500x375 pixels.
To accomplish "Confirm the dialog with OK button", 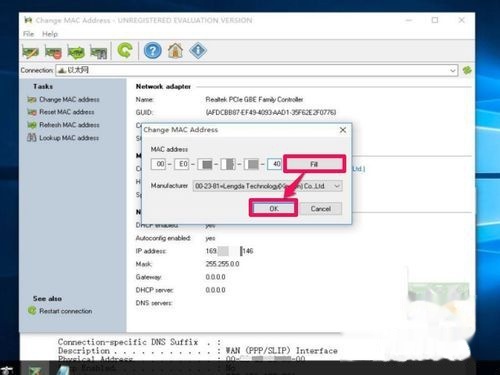I will coord(274,208).
